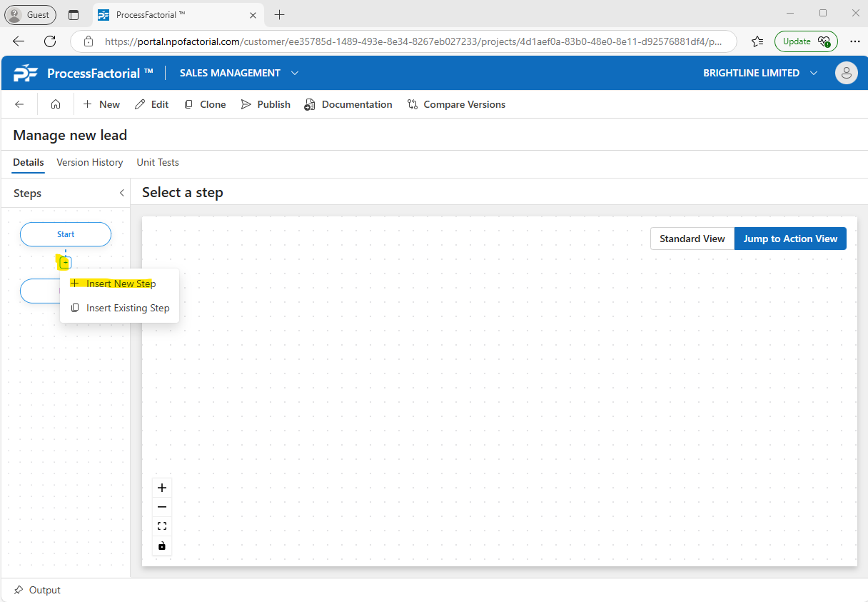
Task: Choose Insert Existing Step menu option
Action: click(127, 308)
